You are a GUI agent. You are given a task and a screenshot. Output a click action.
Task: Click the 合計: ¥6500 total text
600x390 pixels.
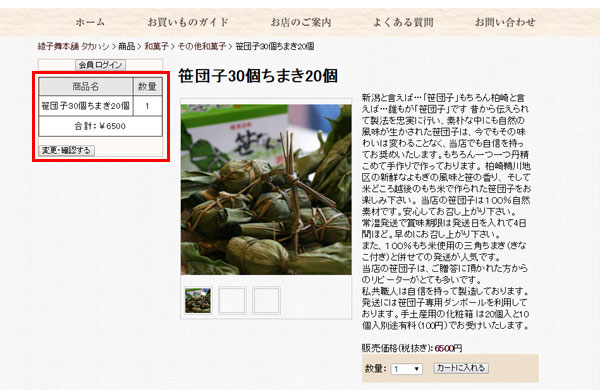[100, 126]
